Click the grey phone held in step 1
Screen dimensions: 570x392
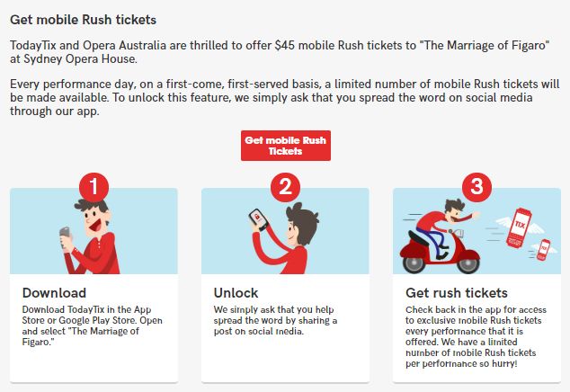click(x=65, y=236)
